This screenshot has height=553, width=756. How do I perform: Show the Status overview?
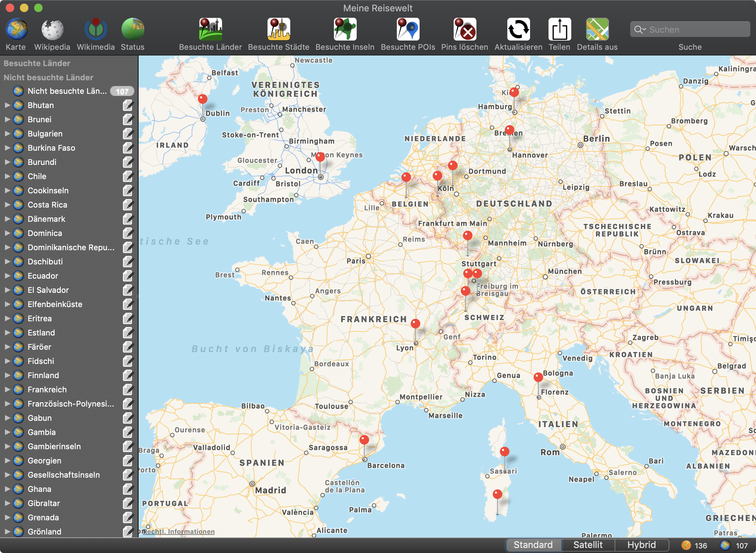click(x=133, y=29)
